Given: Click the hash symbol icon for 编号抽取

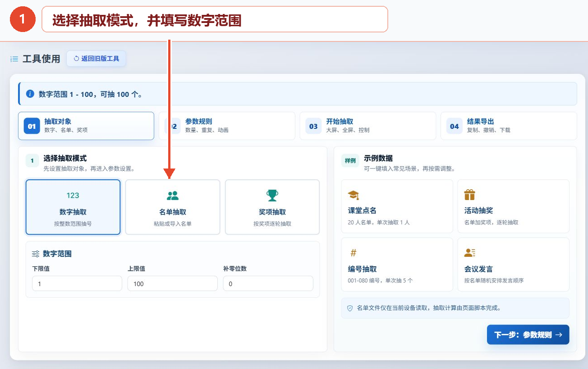Looking at the screenshot, I should [x=354, y=253].
